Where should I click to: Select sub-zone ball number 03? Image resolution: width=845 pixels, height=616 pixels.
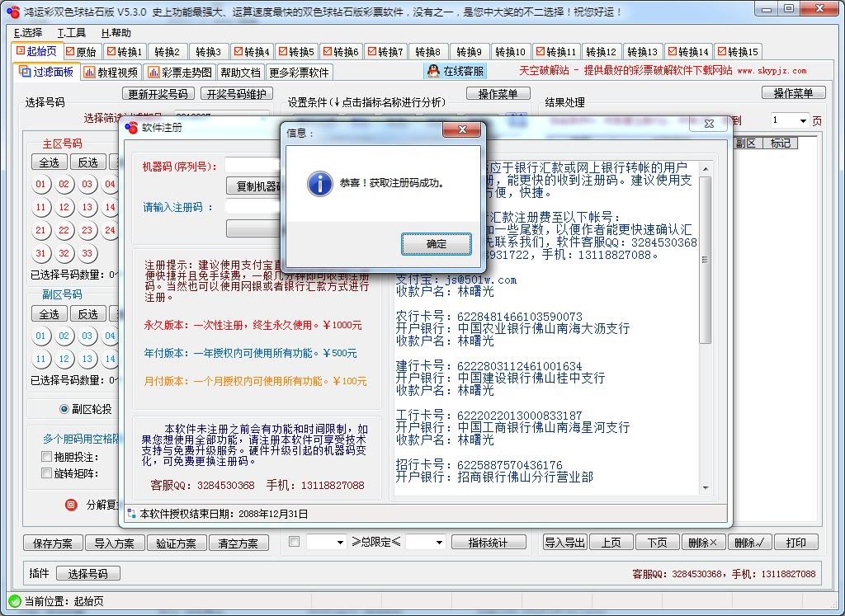[x=87, y=336]
